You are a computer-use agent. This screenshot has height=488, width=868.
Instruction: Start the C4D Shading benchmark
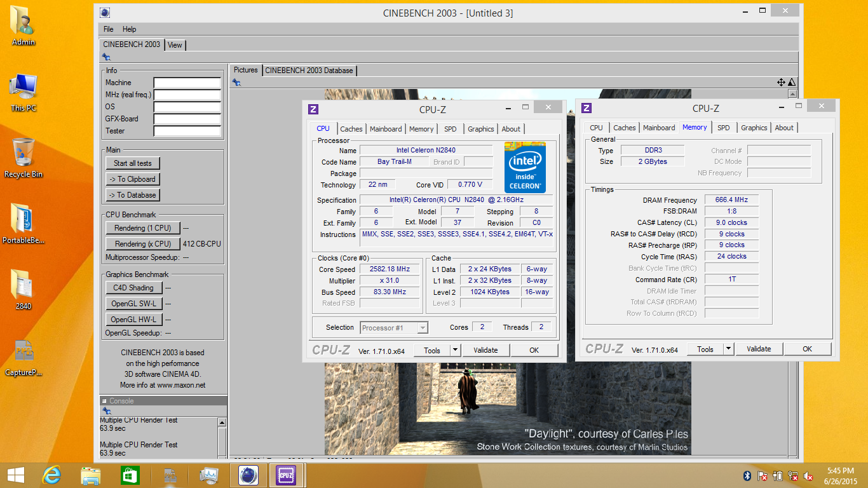[133, 288]
